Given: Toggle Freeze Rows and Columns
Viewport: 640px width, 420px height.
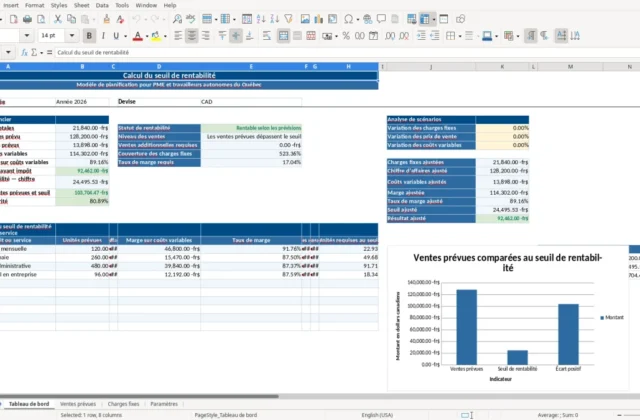Looking at the screenshot, I should pyautogui.click(x=425, y=19).
